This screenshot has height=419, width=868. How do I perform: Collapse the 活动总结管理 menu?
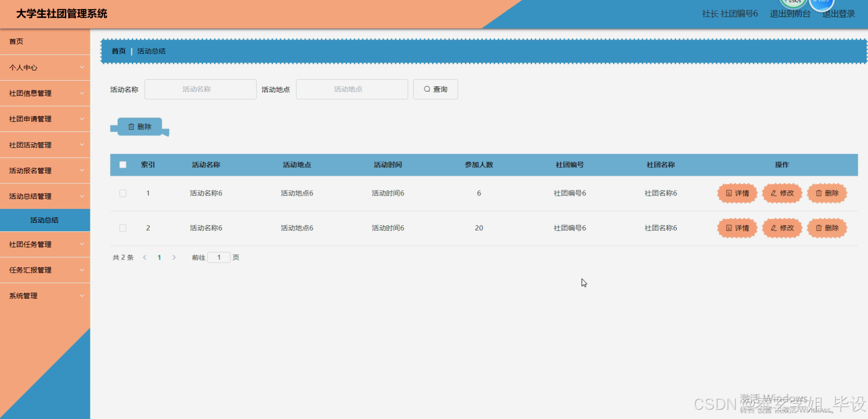point(45,196)
